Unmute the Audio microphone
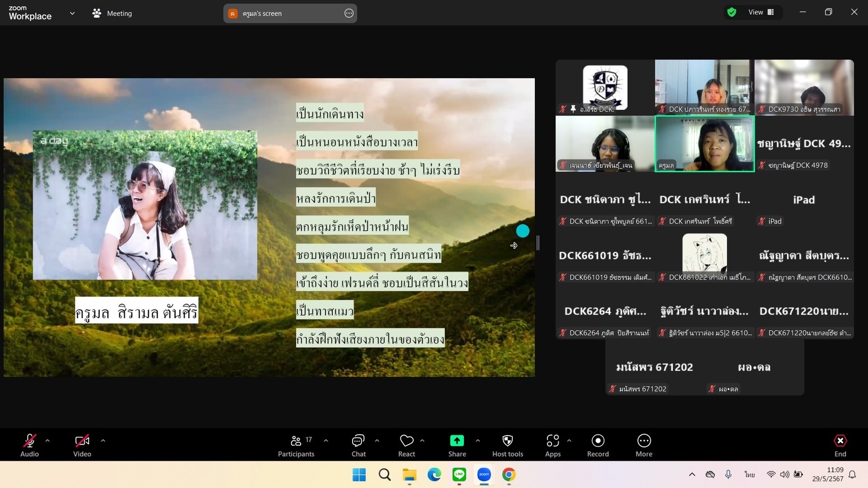This screenshot has height=488, width=868. 30,445
